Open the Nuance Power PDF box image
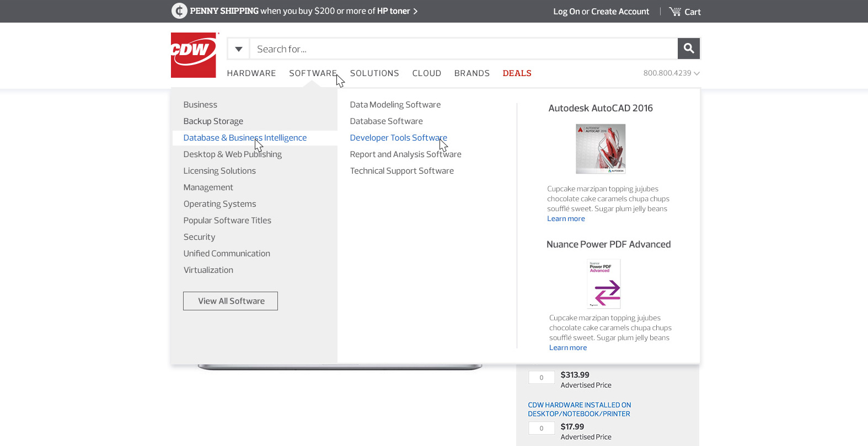 [x=604, y=284]
